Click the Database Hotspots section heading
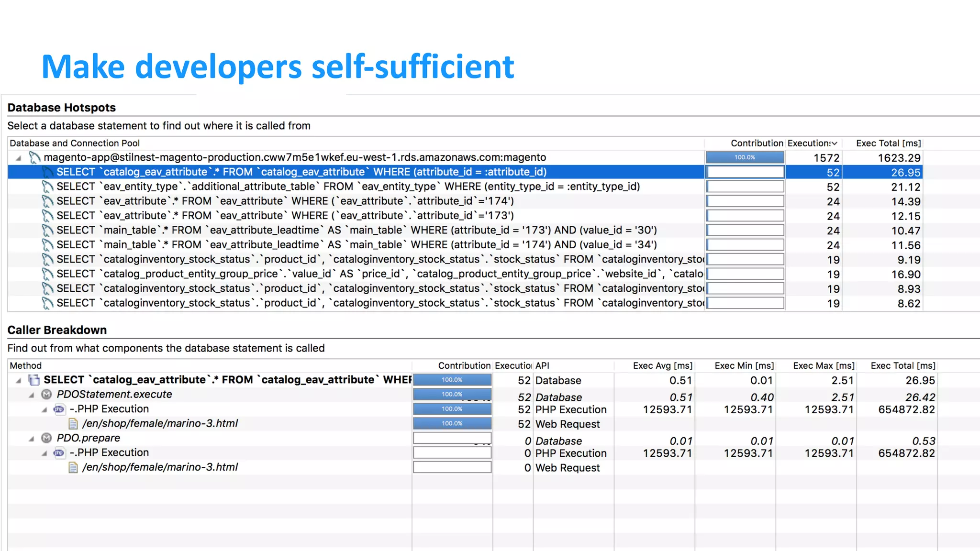 [62, 108]
